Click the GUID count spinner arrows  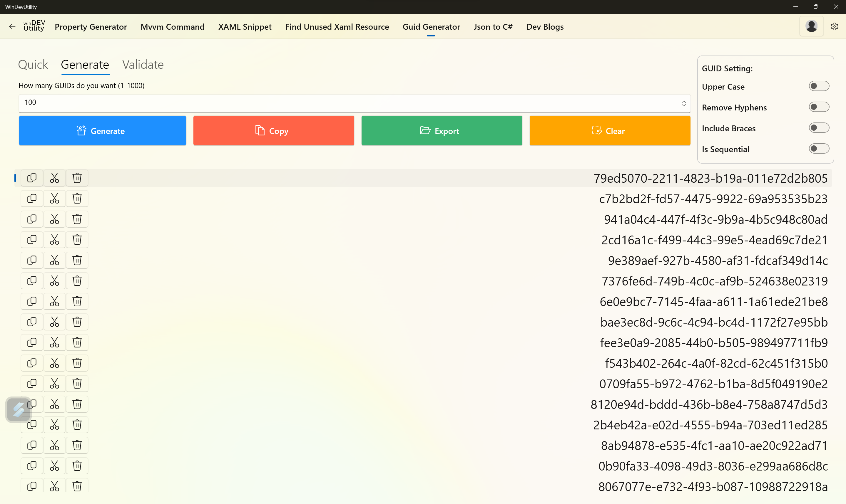click(x=683, y=104)
